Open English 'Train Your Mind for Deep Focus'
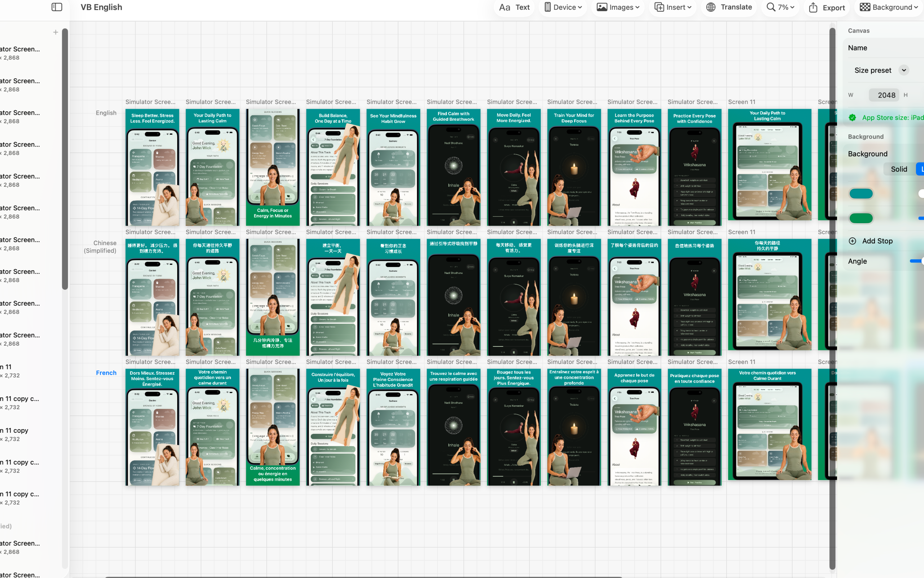 click(x=574, y=167)
